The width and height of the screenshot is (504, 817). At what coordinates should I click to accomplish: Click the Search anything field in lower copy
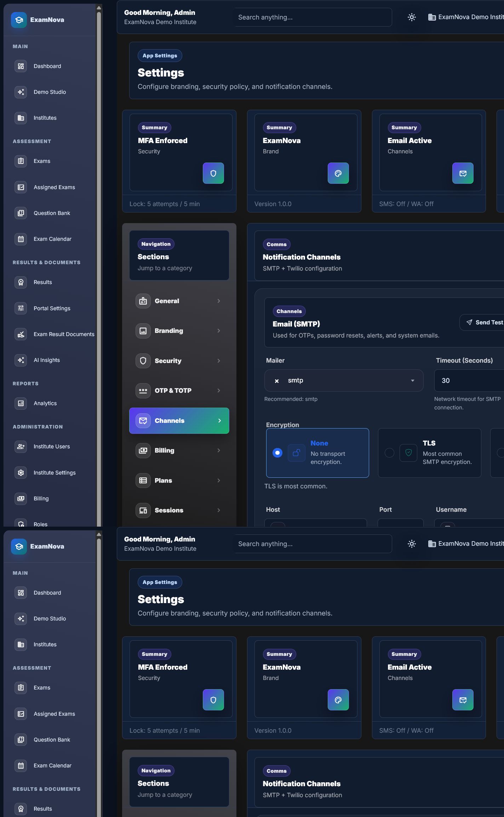coord(313,544)
